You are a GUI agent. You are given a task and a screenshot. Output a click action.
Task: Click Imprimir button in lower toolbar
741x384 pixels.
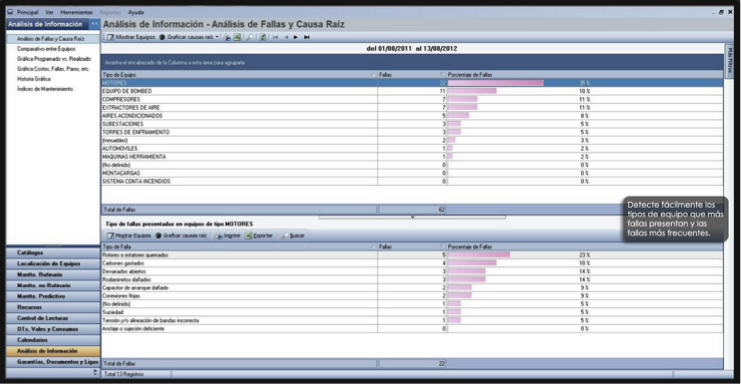[228, 235]
